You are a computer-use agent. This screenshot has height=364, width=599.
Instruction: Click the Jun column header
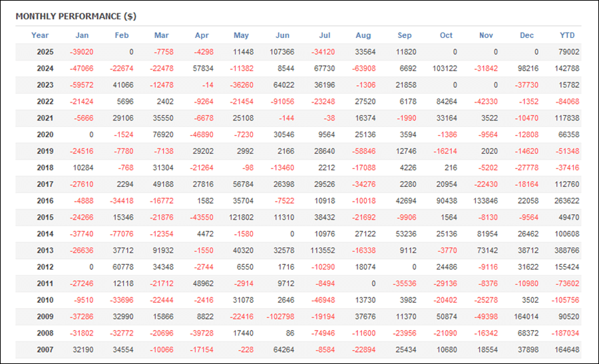click(282, 35)
